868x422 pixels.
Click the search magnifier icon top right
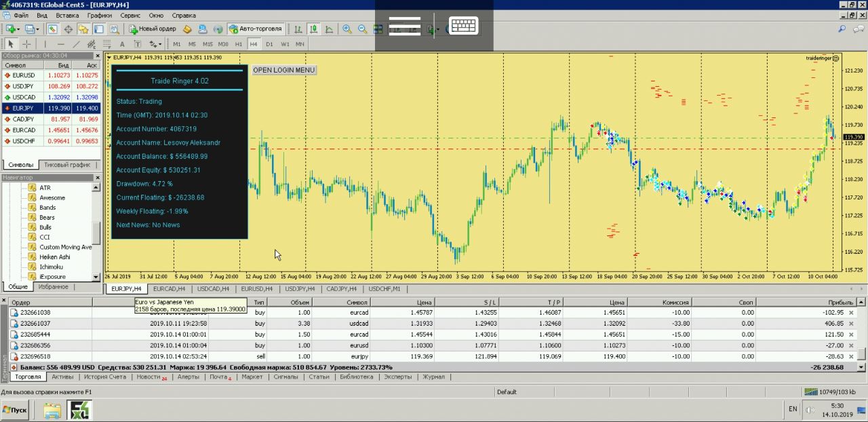pos(842,29)
